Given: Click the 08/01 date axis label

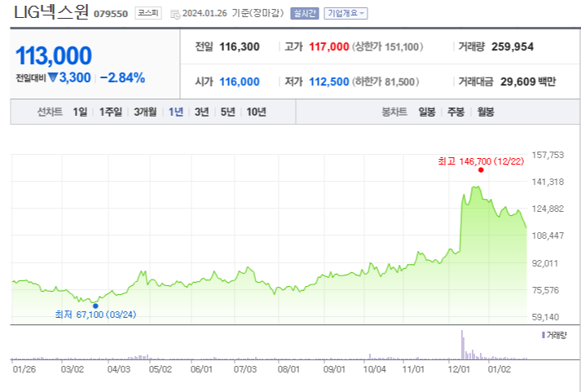Looking at the screenshot, I should click(288, 369).
